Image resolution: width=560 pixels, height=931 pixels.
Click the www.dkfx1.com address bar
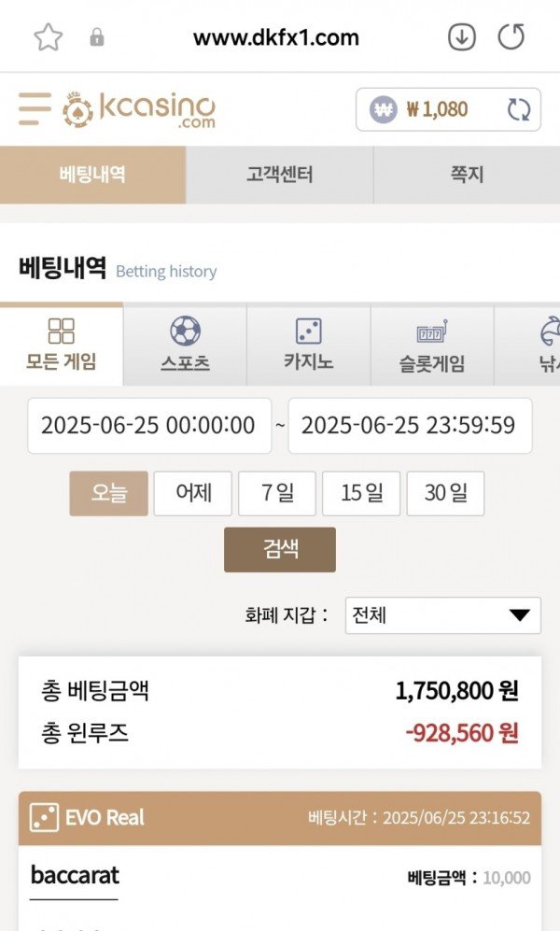tap(276, 38)
